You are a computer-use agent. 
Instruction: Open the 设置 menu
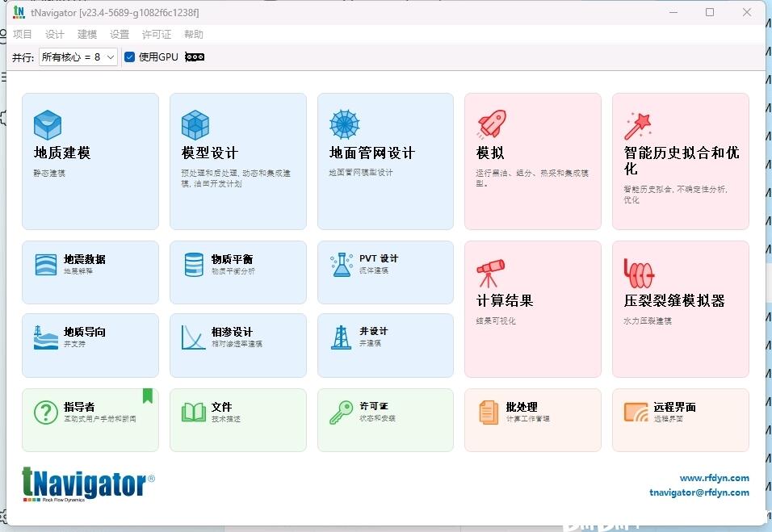tap(120, 35)
